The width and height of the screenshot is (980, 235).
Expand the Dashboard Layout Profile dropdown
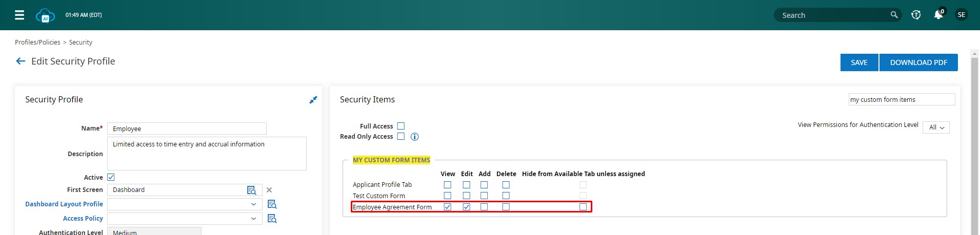point(253,204)
